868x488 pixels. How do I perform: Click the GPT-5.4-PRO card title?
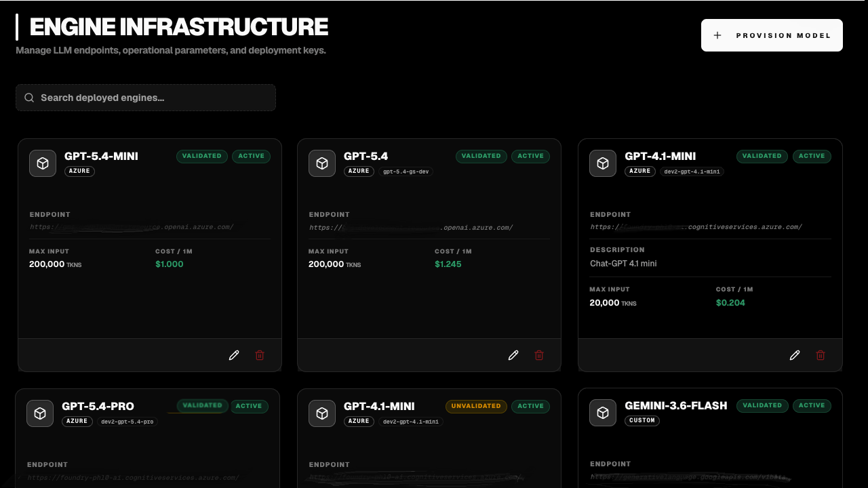[98, 407]
